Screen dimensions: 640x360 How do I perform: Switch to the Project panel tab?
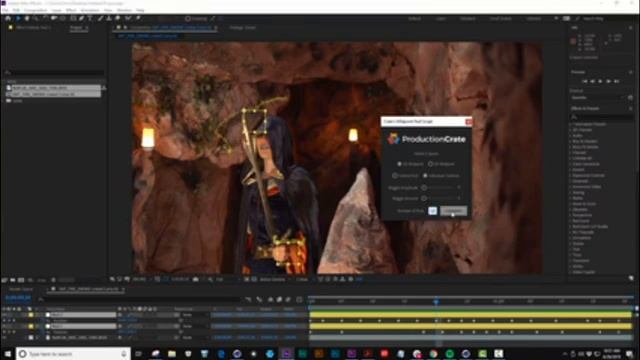tap(76, 28)
